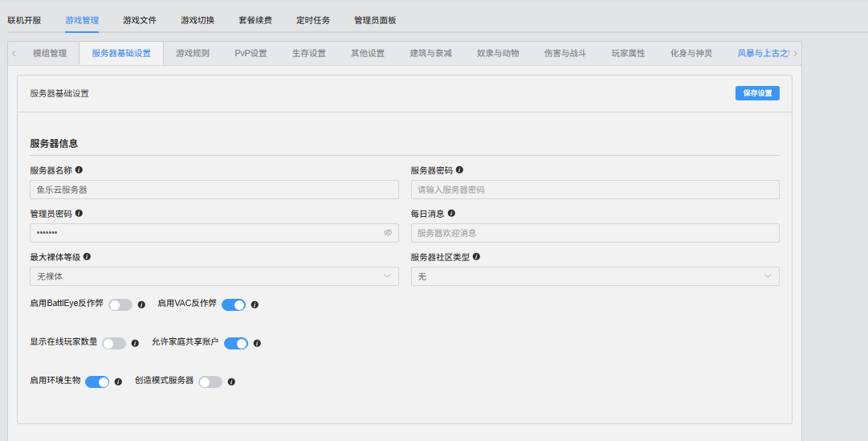Enable the 启用BattlEye反作弊 switch

tap(120, 305)
